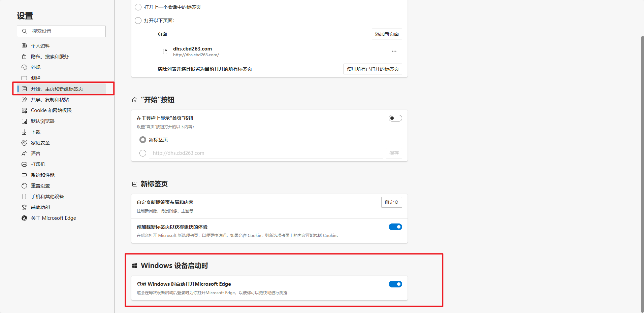Click the Windows logo next to Windows 设备启动时
644x313 pixels.
point(135,265)
